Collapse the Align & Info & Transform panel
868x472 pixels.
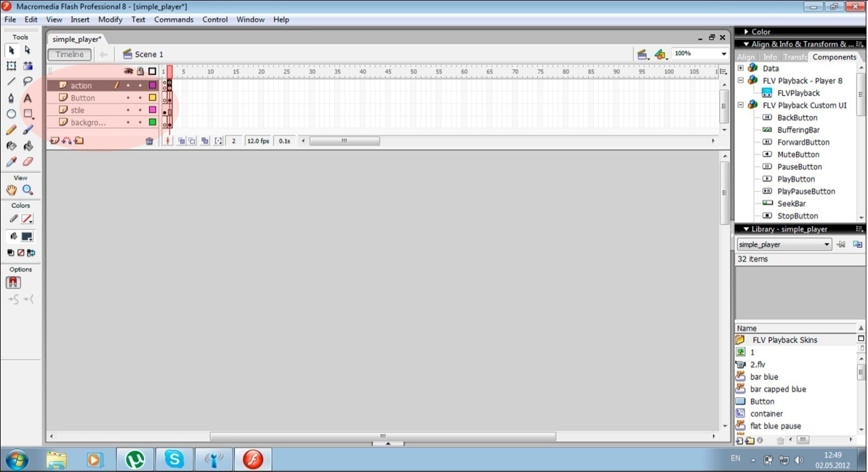tap(746, 44)
